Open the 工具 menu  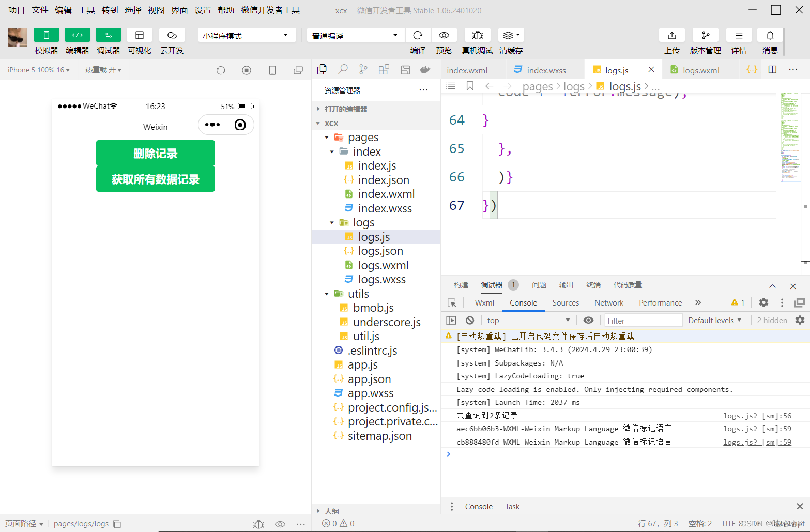[x=86, y=10]
